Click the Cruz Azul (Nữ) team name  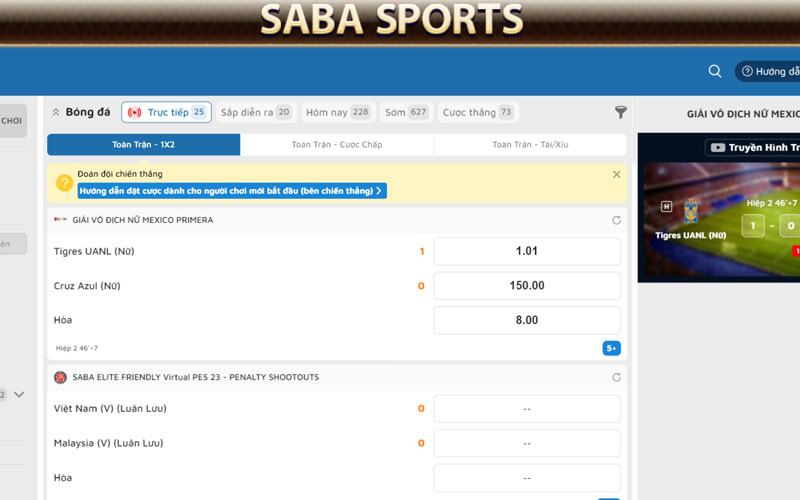pyautogui.click(x=87, y=286)
